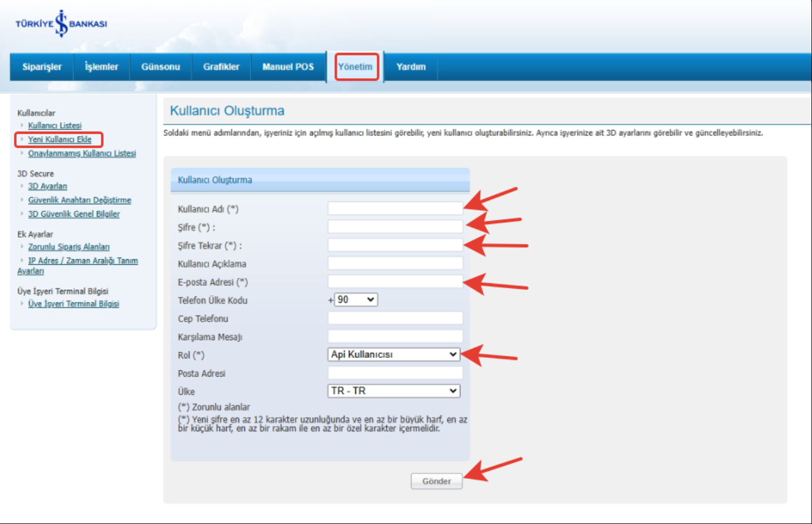Open the İşlemler menu tab
Image resolution: width=812 pixels, height=524 pixels.
tap(101, 67)
